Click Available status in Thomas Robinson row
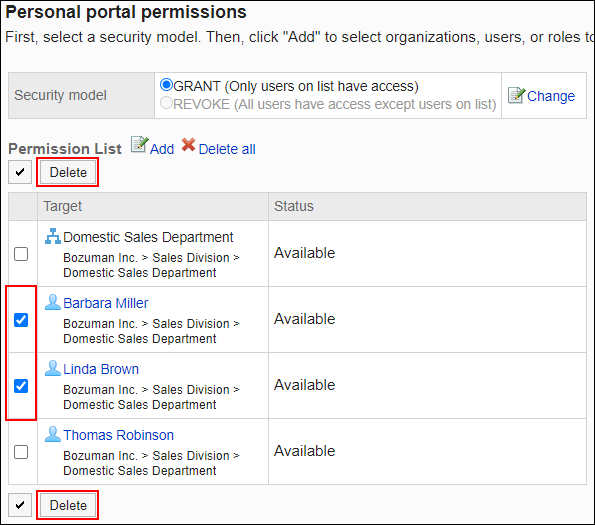Viewport: 595px width, 525px height. point(304,451)
